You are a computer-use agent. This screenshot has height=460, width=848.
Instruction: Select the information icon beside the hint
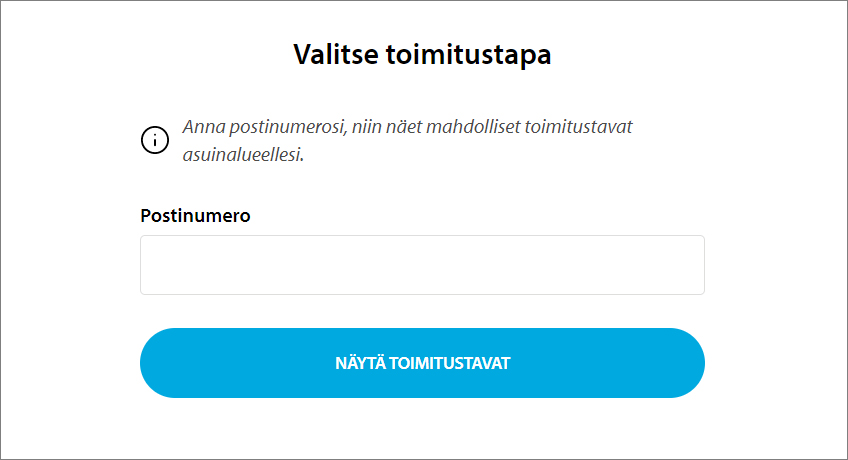pos(155,141)
